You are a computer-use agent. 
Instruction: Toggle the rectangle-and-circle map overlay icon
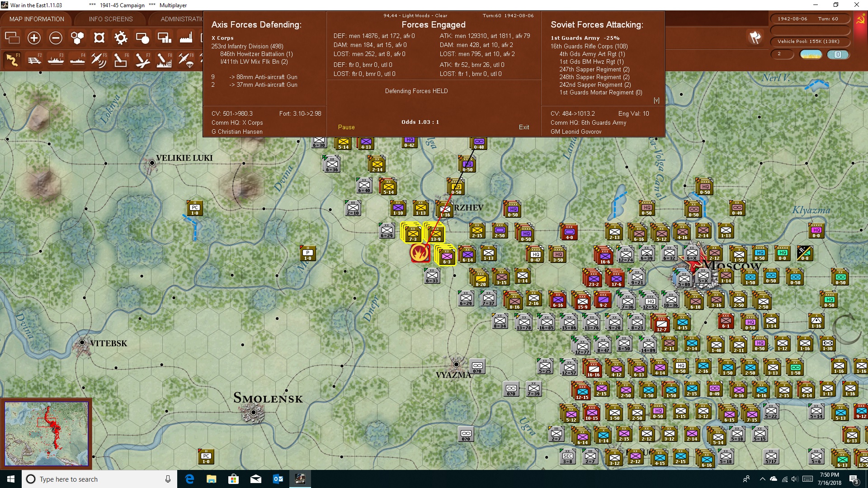[142, 38]
